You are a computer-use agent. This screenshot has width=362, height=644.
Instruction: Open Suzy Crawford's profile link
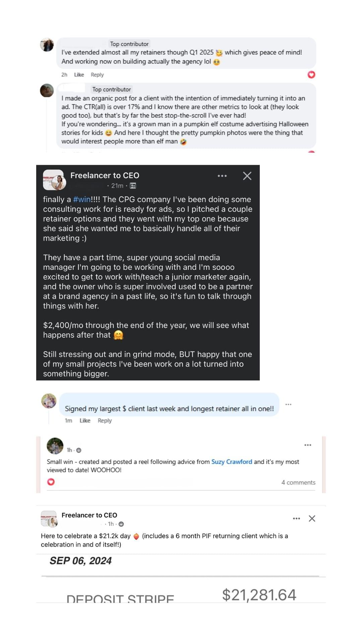pyautogui.click(x=232, y=462)
